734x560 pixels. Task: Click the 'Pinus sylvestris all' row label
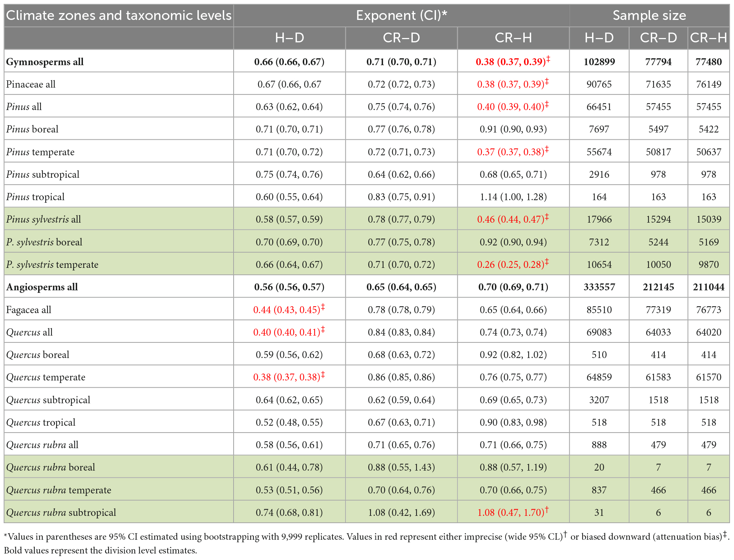pyautogui.click(x=43, y=219)
